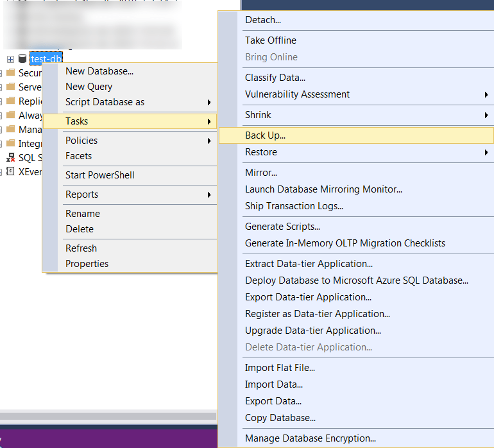Image resolution: width=494 pixels, height=448 pixels.
Task: Choose Export Data-tier Application...
Action: pos(308,297)
